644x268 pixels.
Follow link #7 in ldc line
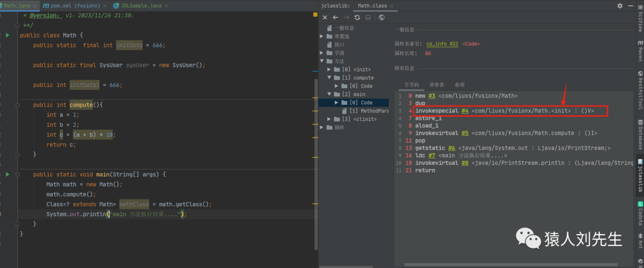tap(432, 155)
